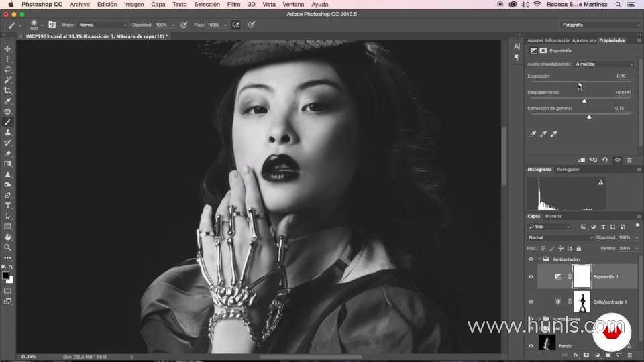Adjust the Corrección de gamma slider handle
Image resolution: width=644 pixels, height=362 pixels.
(x=590, y=117)
